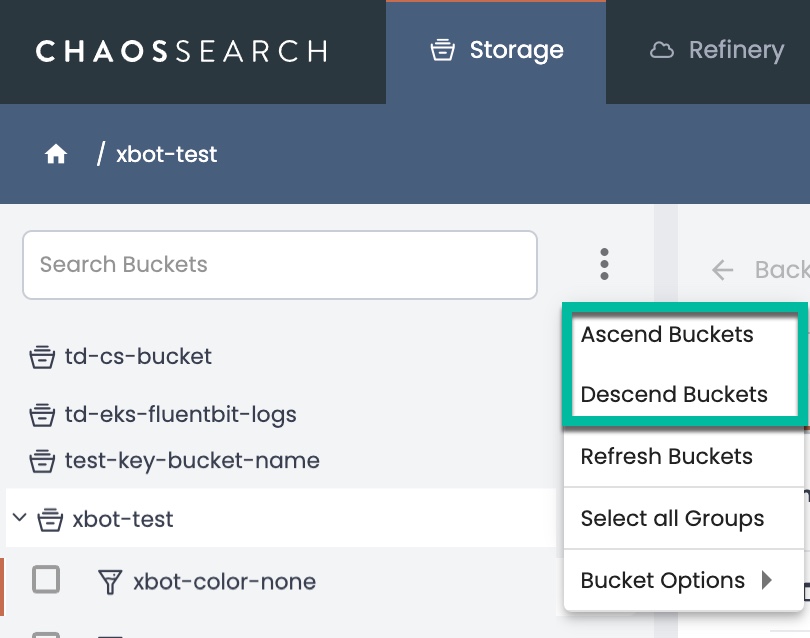Click the test-key-bucket-name bucket icon

coord(42,462)
